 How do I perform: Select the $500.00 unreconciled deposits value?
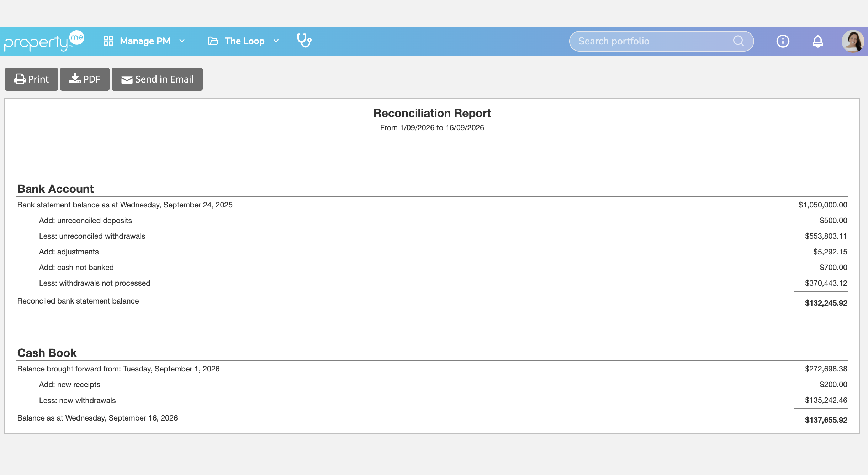click(x=833, y=221)
